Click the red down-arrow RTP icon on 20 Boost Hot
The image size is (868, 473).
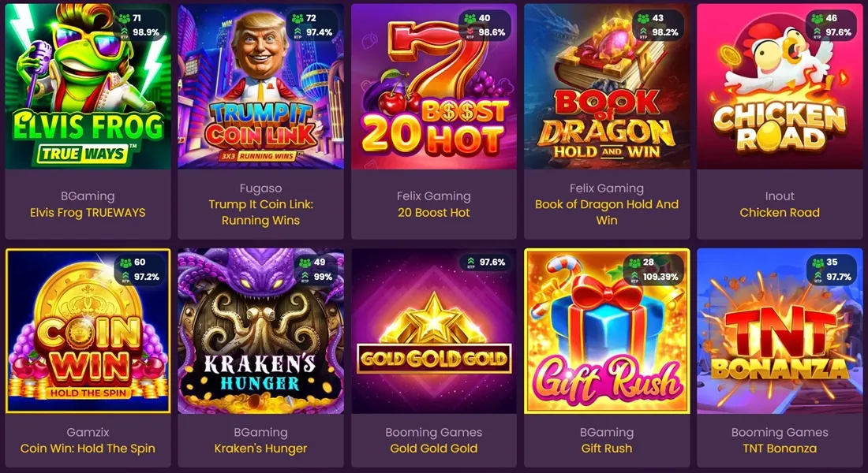[x=470, y=32]
